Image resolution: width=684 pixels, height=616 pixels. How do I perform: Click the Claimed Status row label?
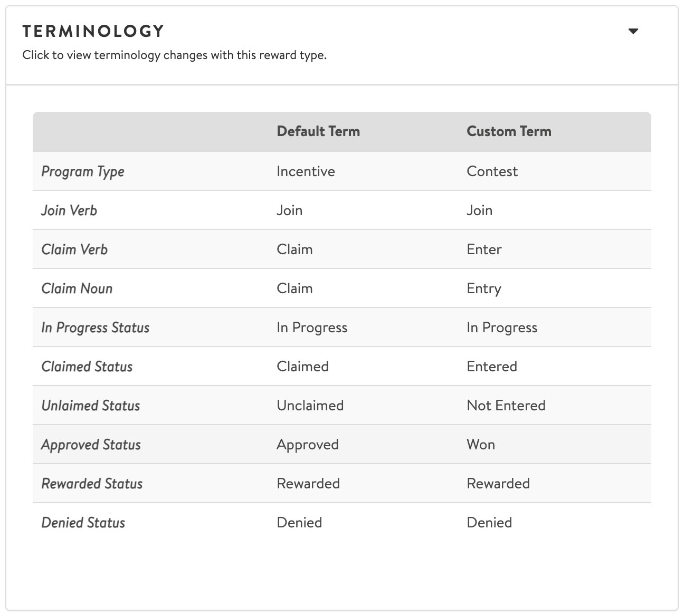pos(87,366)
